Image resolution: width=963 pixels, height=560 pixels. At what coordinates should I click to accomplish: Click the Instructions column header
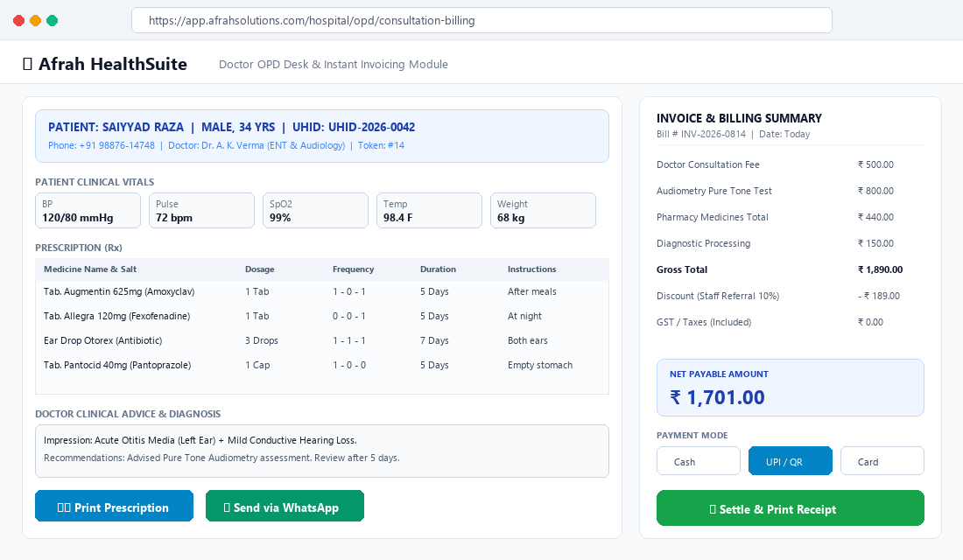coord(532,269)
